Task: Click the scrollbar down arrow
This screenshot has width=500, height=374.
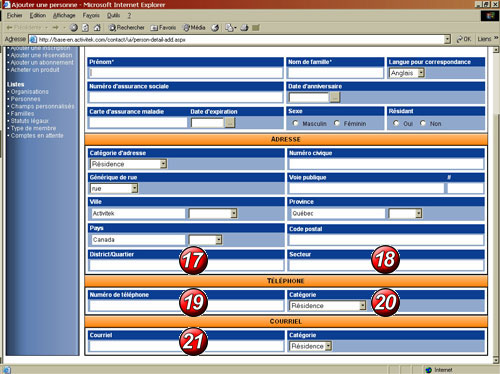Action: pos(496,360)
